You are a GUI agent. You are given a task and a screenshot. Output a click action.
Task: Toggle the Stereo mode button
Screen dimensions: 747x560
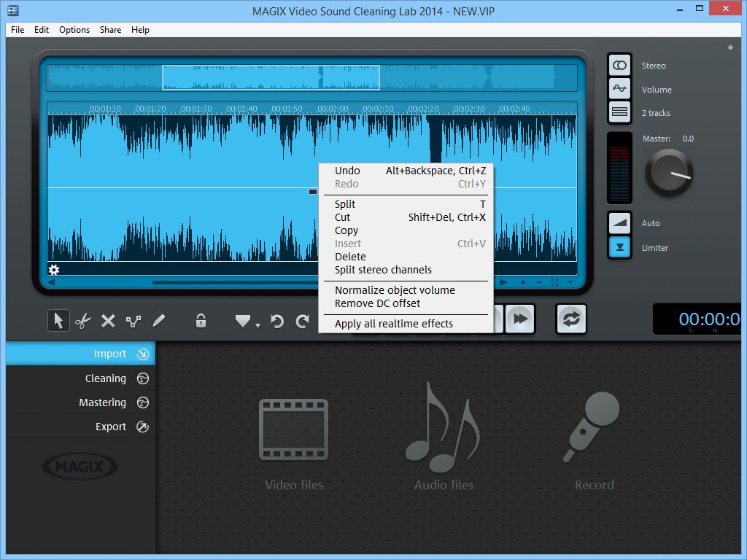click(x=619, y=65)
